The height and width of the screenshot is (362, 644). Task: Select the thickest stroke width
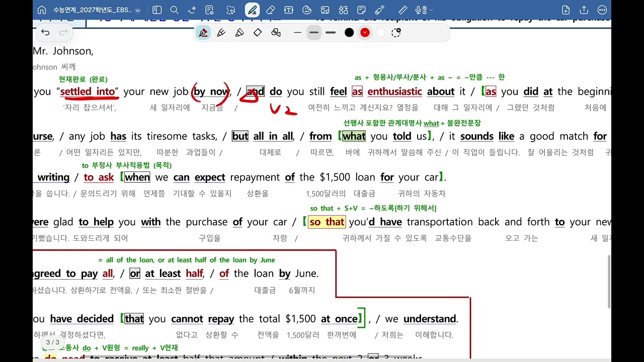(x=331, y=33)
